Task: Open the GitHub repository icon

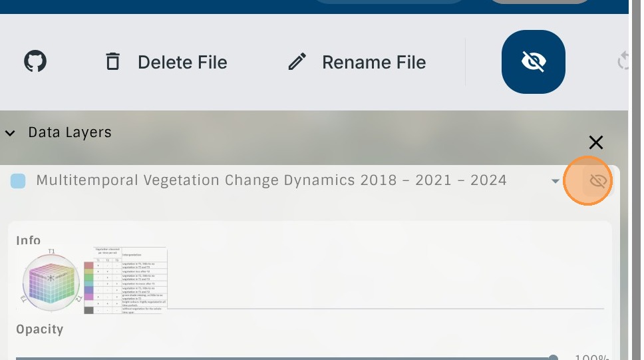Action: 36,62
